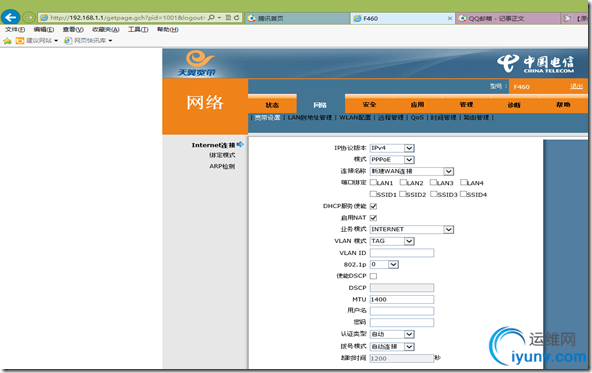Switch to the 腾讯首页 browser tab
592x373 pixels.
(298, 18)
